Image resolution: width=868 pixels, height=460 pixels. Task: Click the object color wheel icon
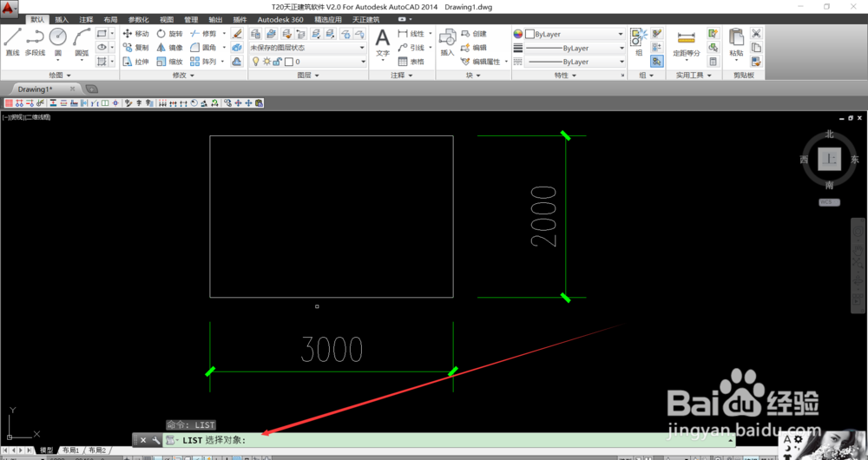pyautogui.click(x=517, y=34)
